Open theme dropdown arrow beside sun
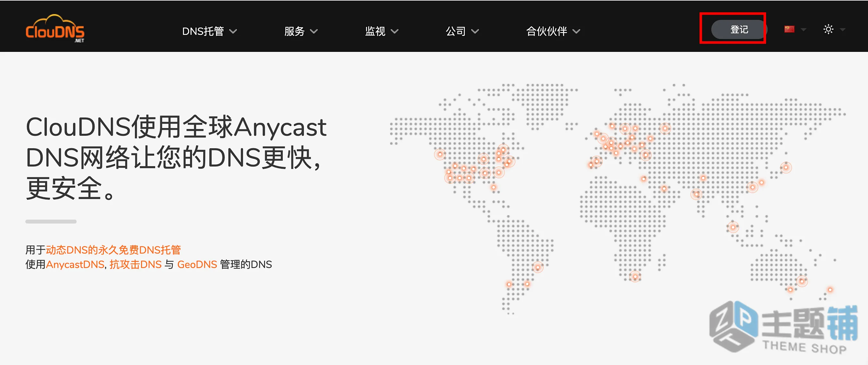The image size is (868, 365). (843, 30)
